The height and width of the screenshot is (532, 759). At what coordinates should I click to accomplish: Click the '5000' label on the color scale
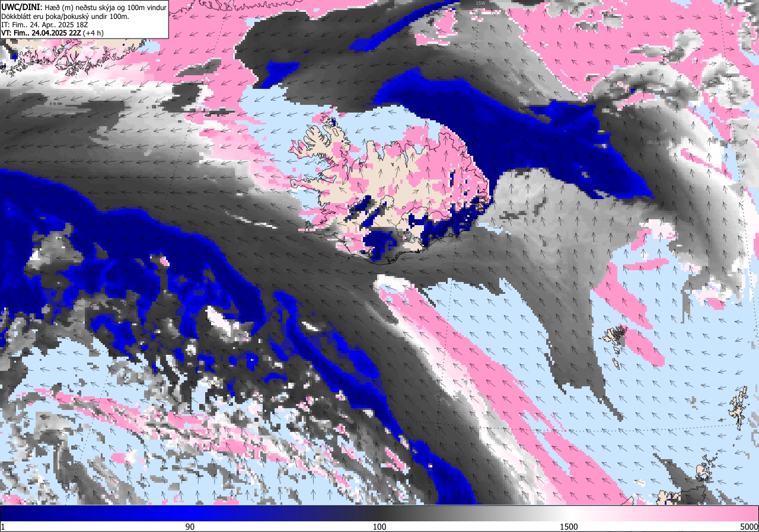click(748, 526)
